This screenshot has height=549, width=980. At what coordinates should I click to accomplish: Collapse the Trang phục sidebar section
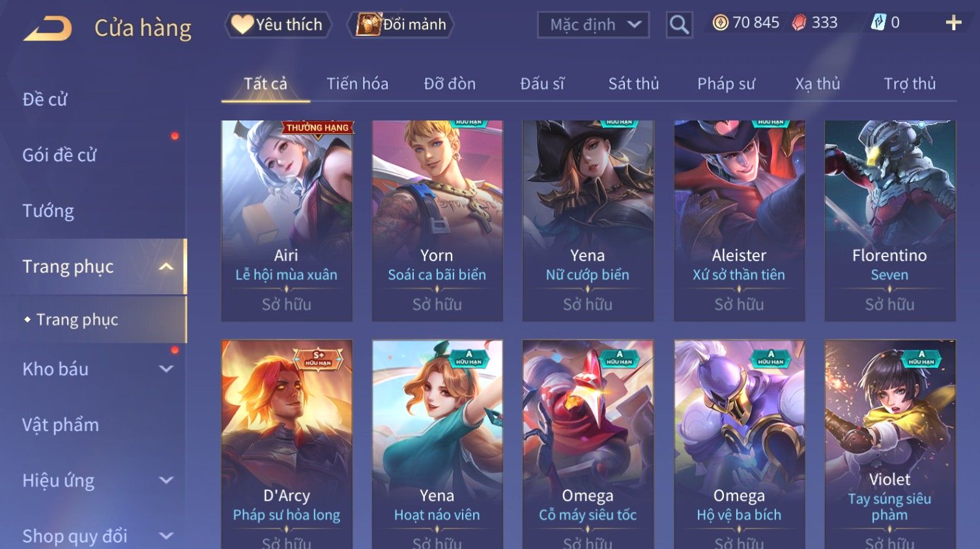click(166, 266)
